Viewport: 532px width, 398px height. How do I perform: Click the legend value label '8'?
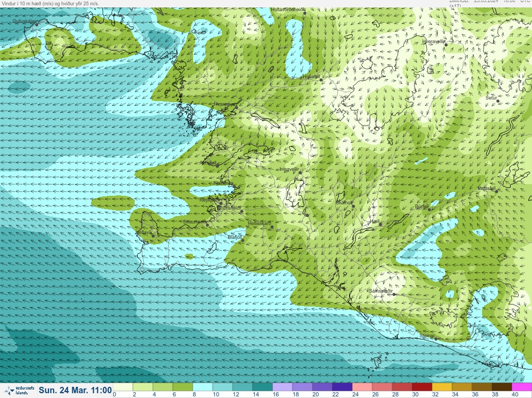194,394
